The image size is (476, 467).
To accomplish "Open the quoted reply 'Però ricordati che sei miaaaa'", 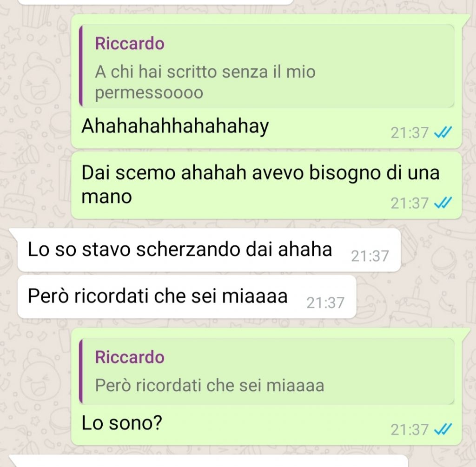I will [266, 371].
